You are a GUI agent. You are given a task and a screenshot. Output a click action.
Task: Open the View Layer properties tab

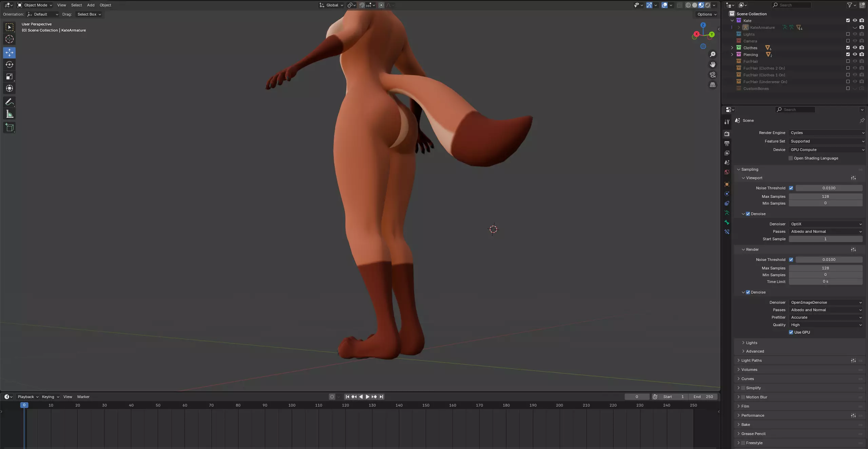(x=727, y=153)
